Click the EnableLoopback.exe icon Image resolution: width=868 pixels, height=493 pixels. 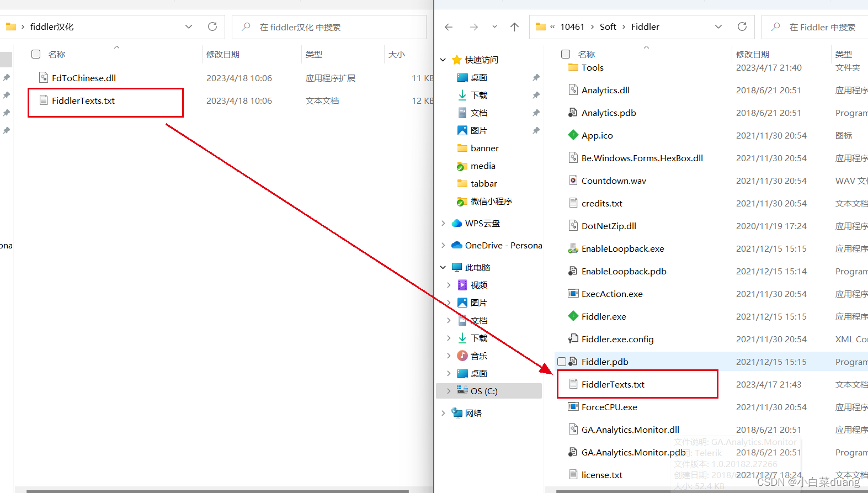point(573,248)
